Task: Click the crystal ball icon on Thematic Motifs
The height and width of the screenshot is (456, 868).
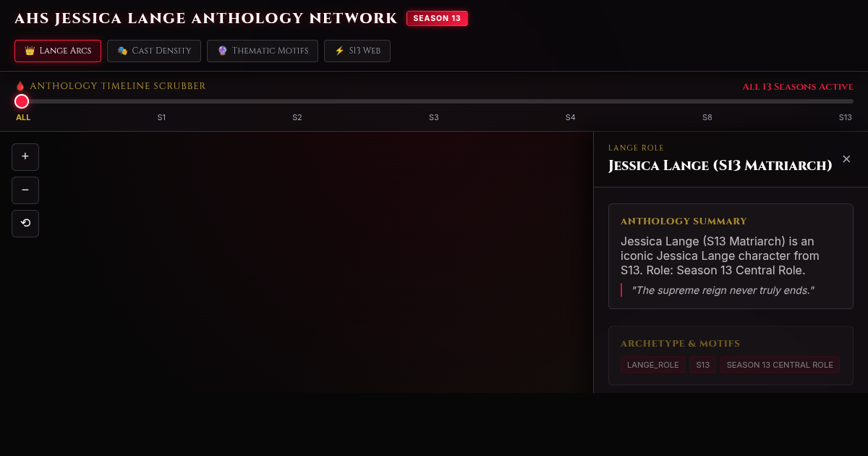Action: click(x=222, y=51)
